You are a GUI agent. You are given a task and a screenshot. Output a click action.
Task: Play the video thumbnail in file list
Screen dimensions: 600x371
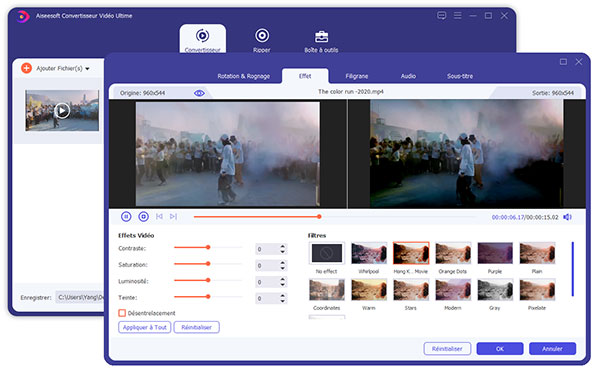[62, 111]
